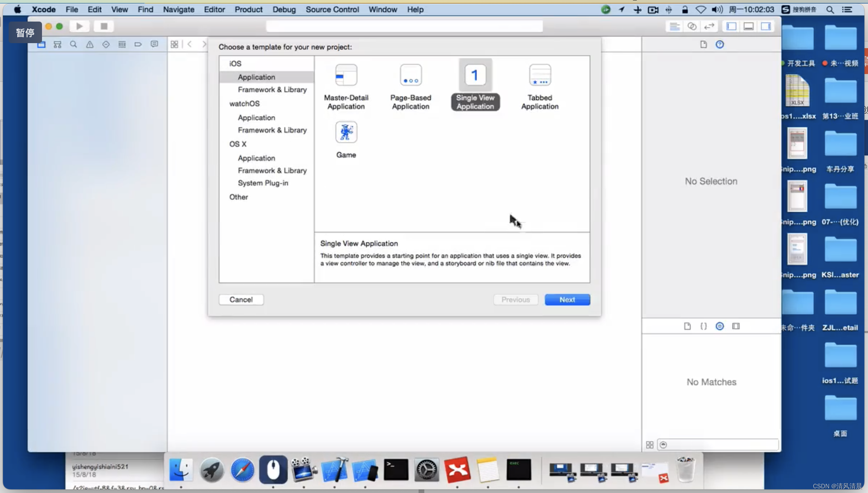
Task: Open the Notes app in Dock
Action: click(x=488, y=469)
